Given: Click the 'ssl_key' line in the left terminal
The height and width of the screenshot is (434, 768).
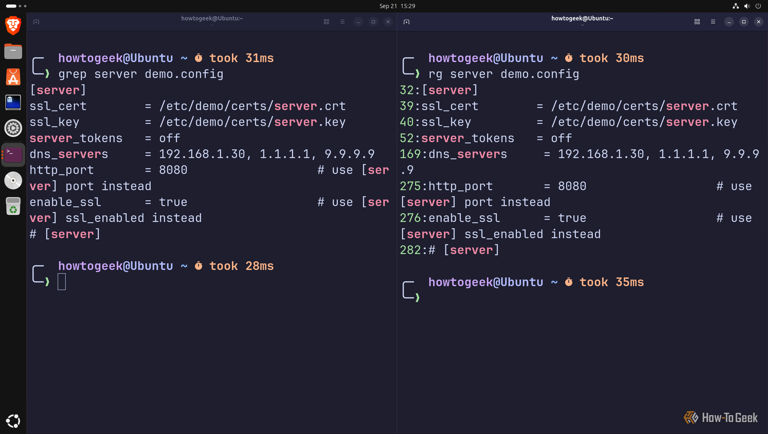Looking at the screenshot, I should (x=188, y=122).
